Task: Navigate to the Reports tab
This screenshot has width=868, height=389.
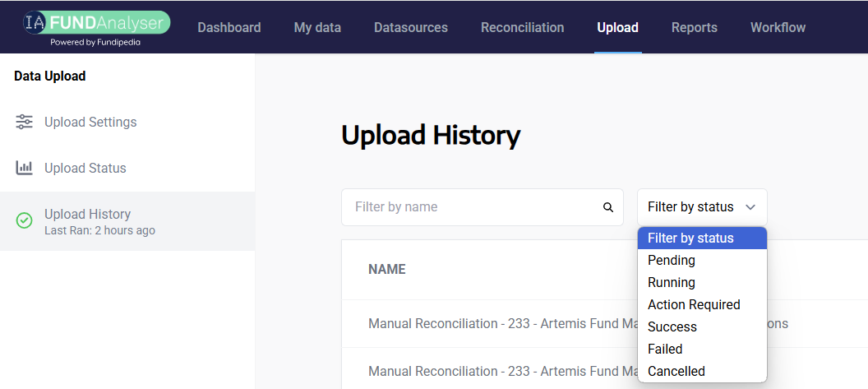Action: coord(695,27)
